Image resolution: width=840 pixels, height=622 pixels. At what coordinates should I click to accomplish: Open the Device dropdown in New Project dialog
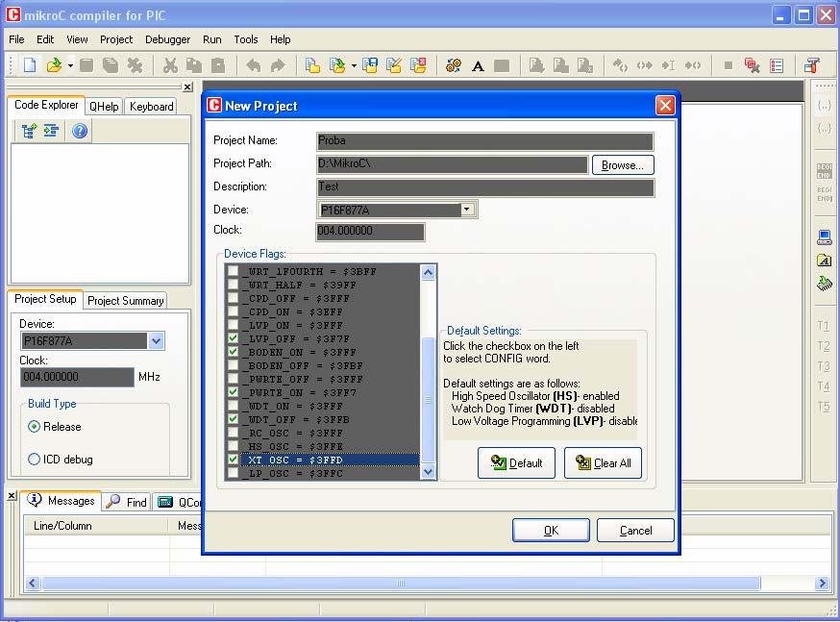tap(467, 210)
